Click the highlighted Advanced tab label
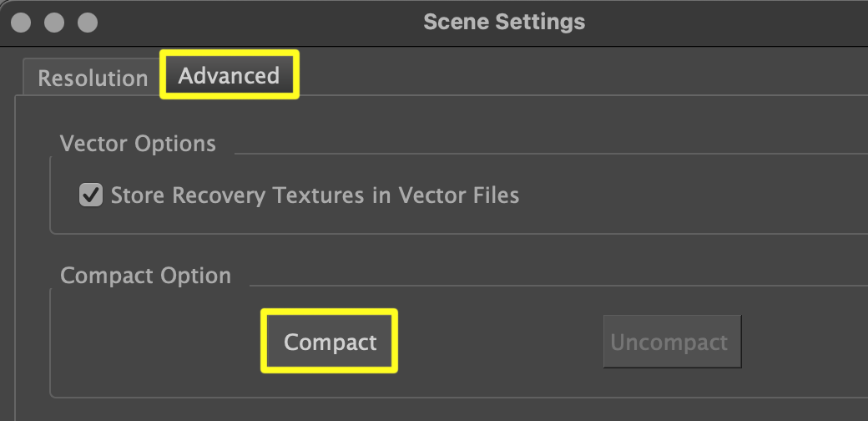This screenshot has height=421, width=868. (229, 76)
